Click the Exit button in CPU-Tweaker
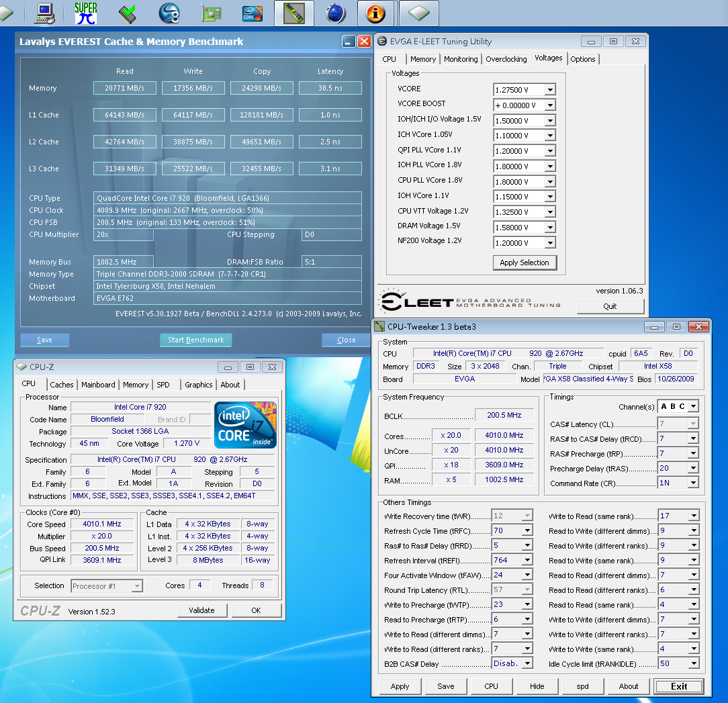 679,686
